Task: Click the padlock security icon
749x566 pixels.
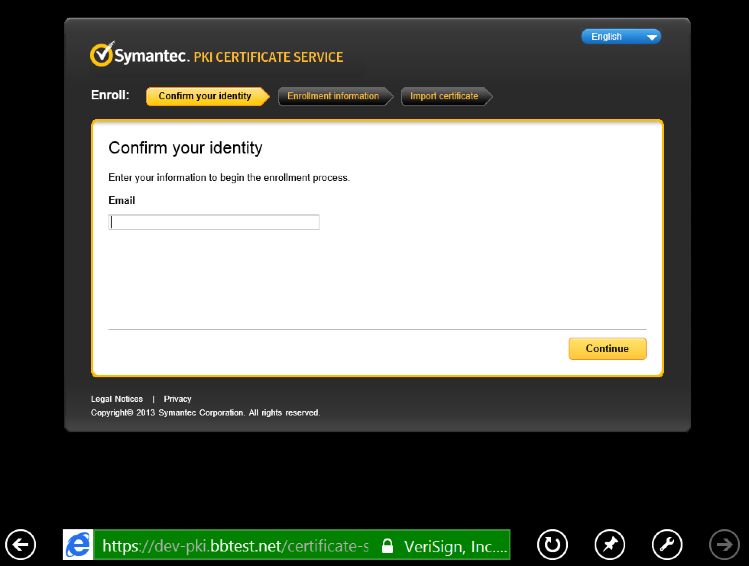Action: tap(387, 545)
